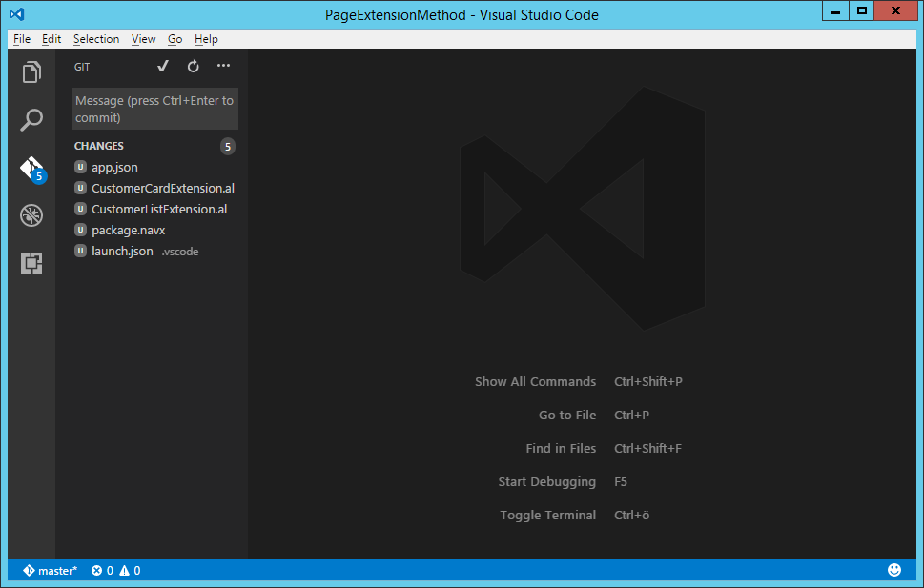Close the Visual Studio Code window
The height and width of the screenshot is (588, 924).
pos(895,11)
